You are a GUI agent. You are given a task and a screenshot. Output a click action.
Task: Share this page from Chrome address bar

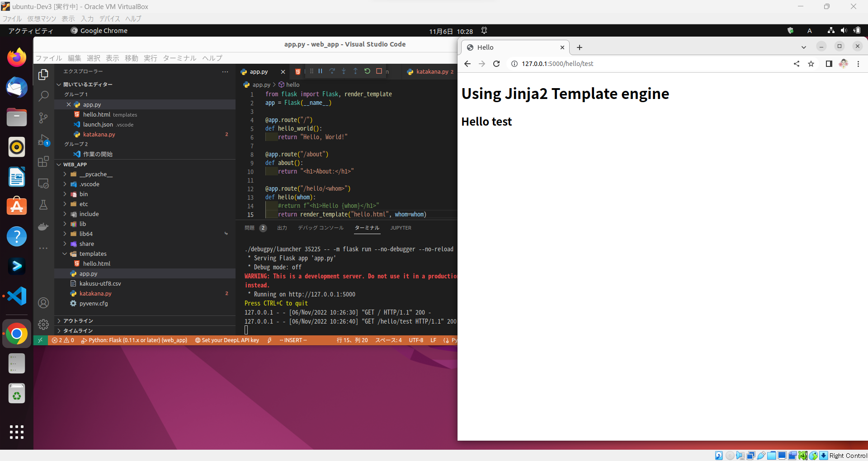[x=797, y=64]
